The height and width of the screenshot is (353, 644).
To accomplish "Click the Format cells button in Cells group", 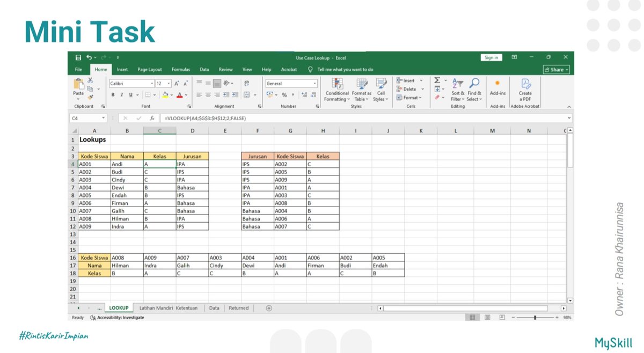I will [409, 98].
